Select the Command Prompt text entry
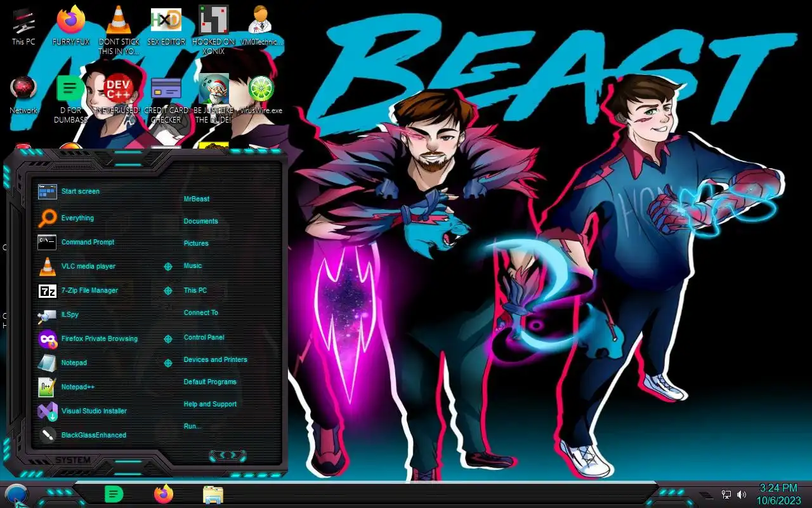 pos(88,242)
